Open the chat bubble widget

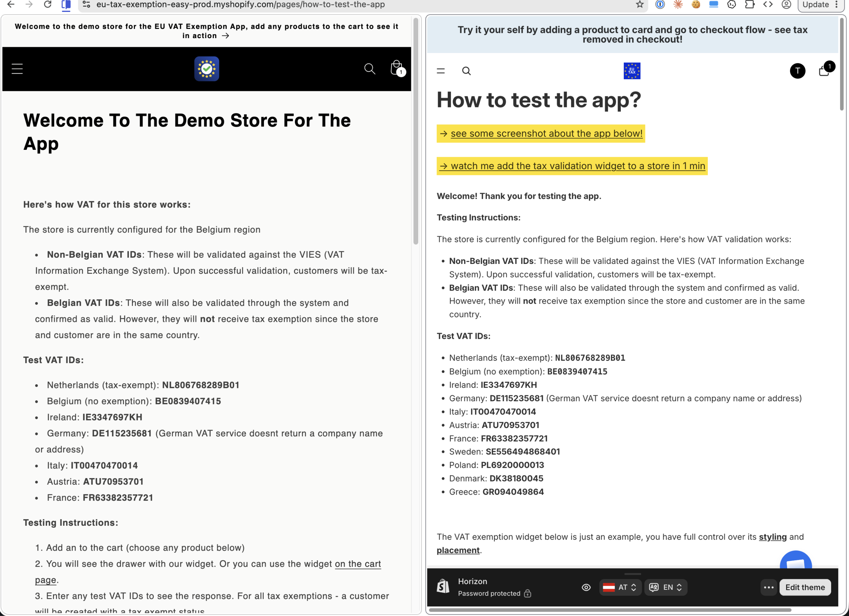point(796,560)
